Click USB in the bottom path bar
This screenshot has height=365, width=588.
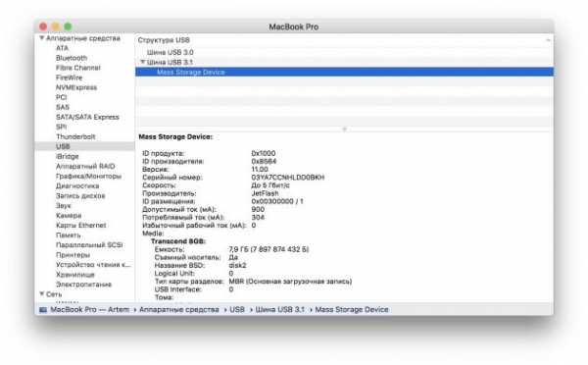click(237, 310)
